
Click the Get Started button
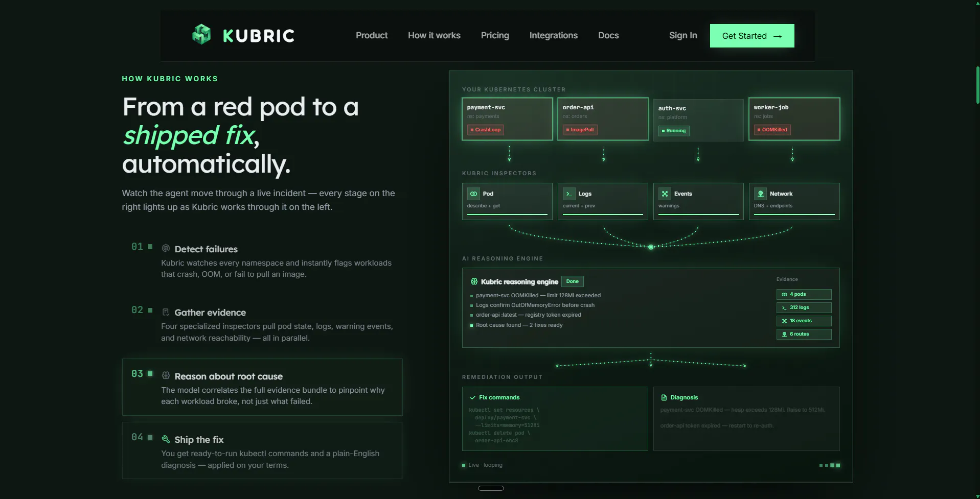[x=752, y=36]
